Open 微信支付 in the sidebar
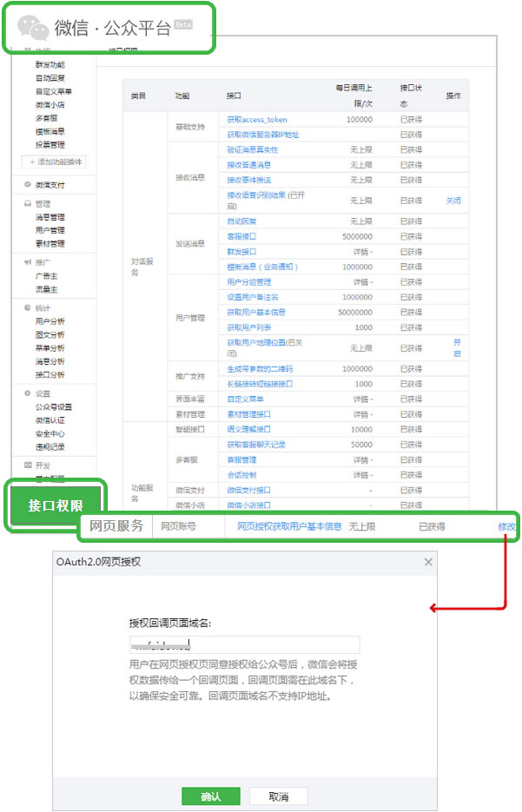Image resolution: width=522 pixels, height=812 pixels. tap(50, 185)
